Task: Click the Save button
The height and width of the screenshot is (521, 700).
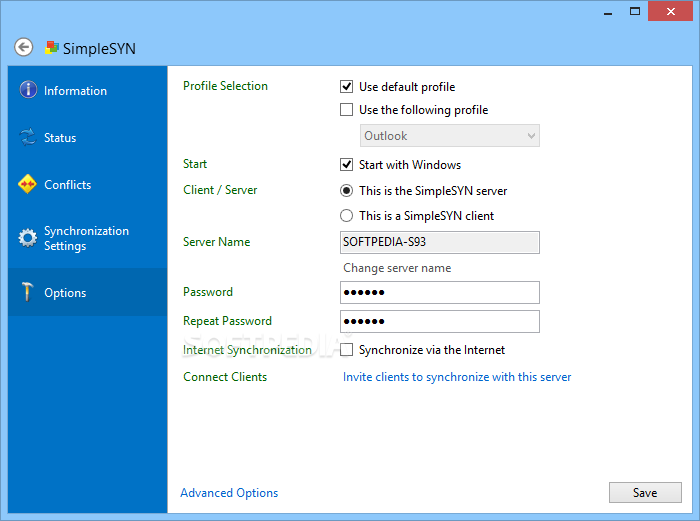Action: (645, 492)
